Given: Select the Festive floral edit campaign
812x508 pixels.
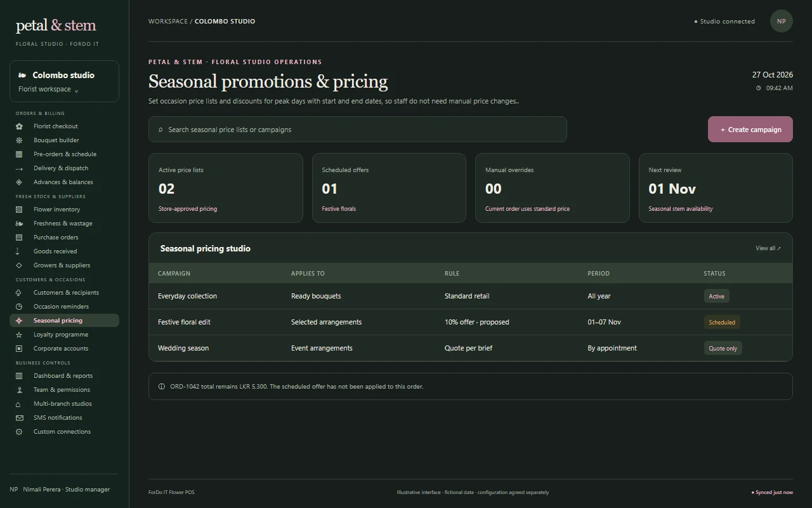Looking at the screenshot, I should click(x=471, y=322).
